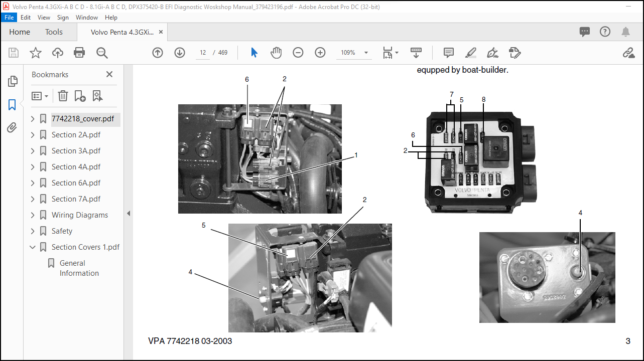The height and width of the screenshot is (361, 644).
Task: Open the Help menu
Action: click(111, 17)
